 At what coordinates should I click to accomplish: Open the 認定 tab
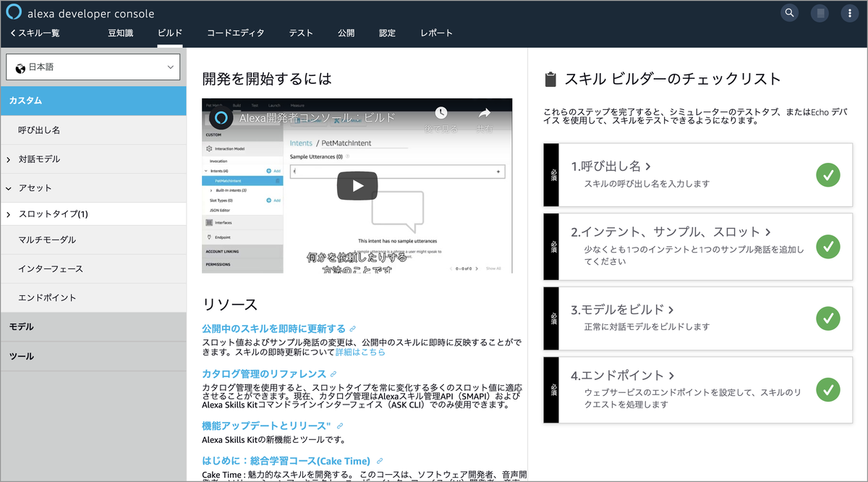click(387, 33)
